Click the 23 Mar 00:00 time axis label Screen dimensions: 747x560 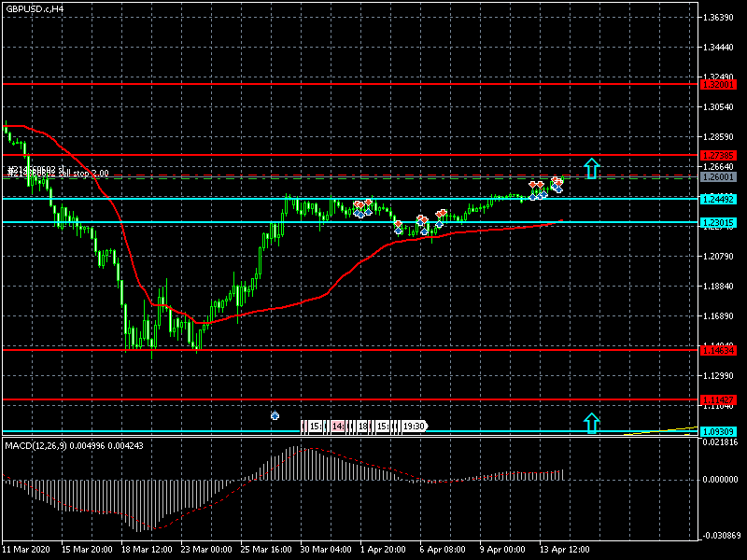208,549
